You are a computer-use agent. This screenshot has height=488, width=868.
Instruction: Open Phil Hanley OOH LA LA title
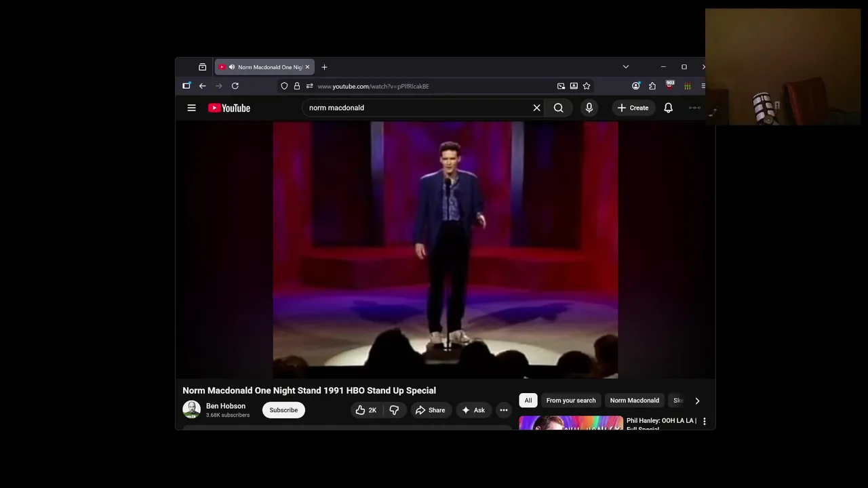(661, 424)
